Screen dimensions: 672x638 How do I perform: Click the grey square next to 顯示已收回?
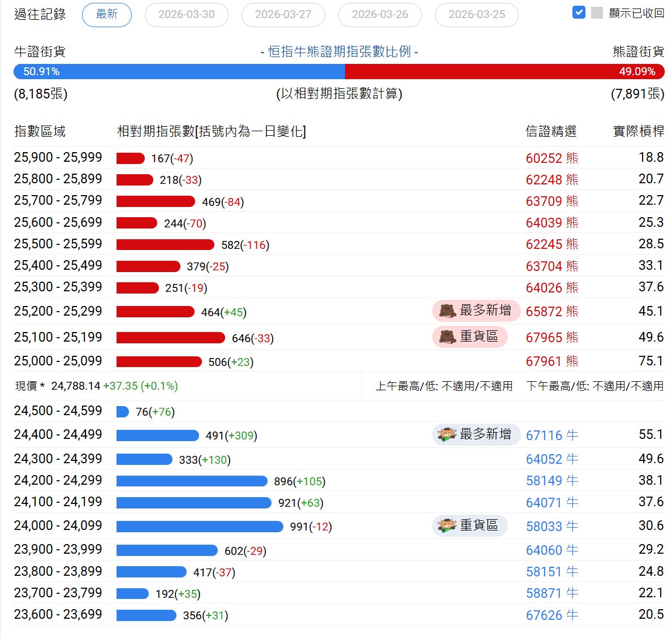(597, 13)
